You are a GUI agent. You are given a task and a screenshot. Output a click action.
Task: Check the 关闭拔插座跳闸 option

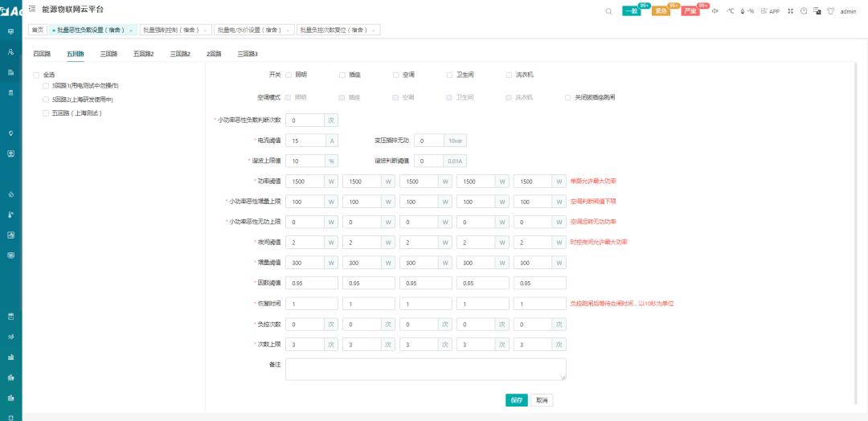(x=568, y=97)
